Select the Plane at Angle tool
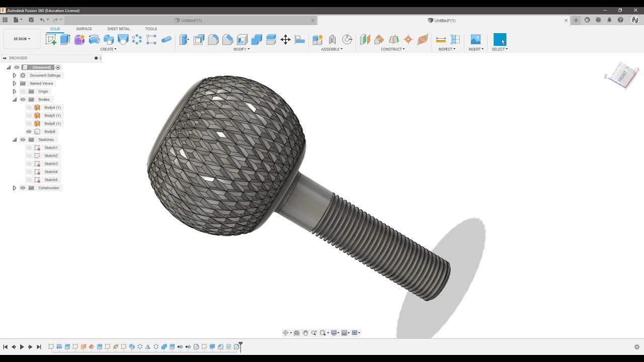 (379, 40)
